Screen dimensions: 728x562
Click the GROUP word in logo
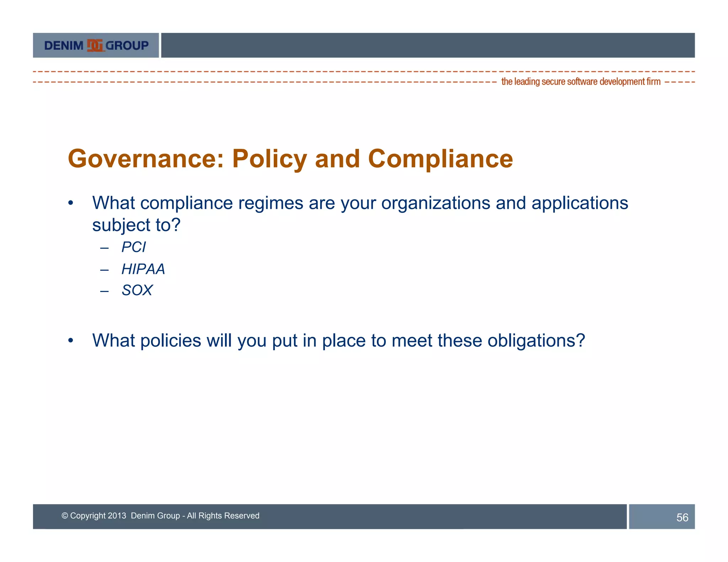pos(127,45)
